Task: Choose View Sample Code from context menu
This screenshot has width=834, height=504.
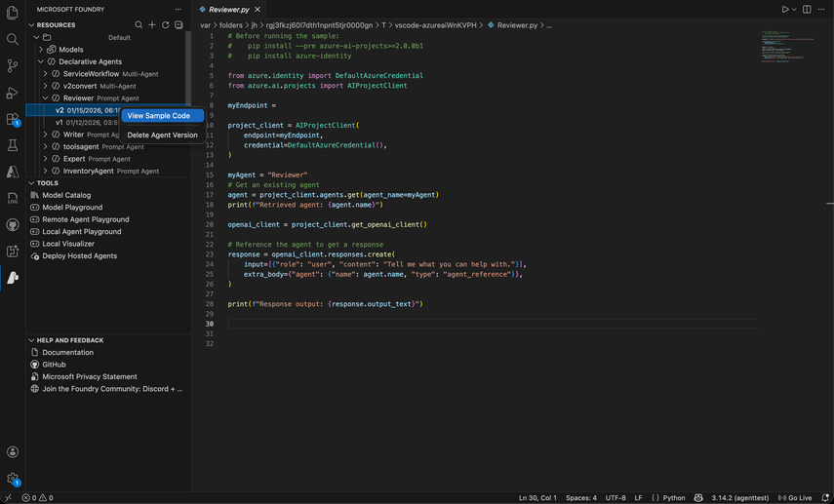Action: [159, 116]
